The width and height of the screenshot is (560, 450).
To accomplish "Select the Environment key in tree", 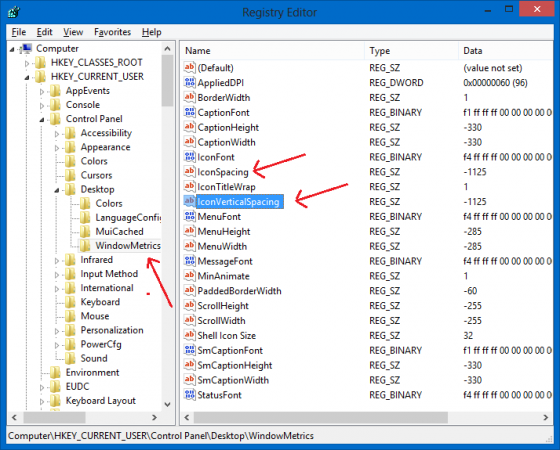I will click(x=92, y=372).
